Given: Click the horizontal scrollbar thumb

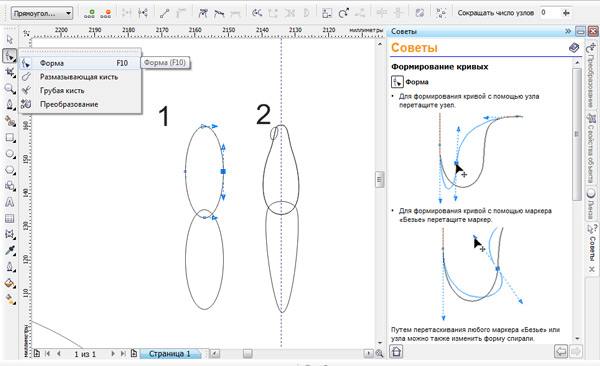Looking at the screenshot, I should 248,354.
